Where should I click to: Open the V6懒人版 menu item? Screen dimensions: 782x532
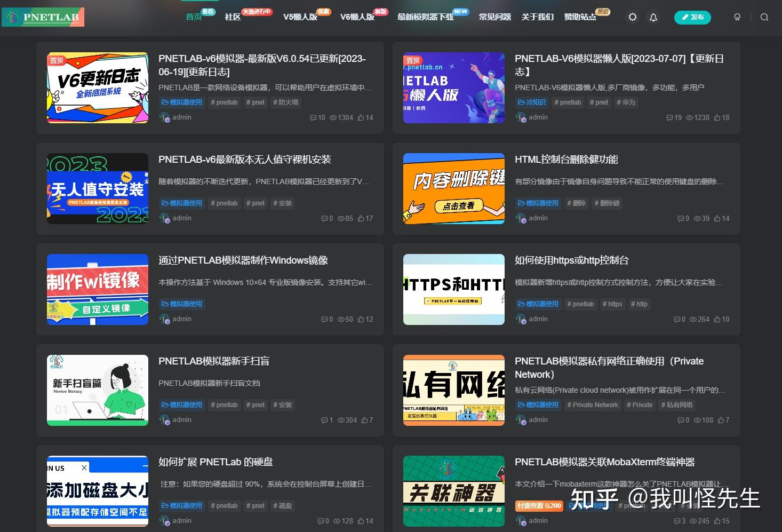[x=357, y=17]
